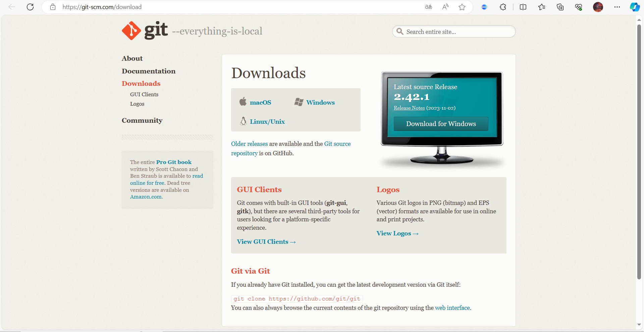View site information lock icon
This screenshot has height=332, width=644.
tap(53, 7)
